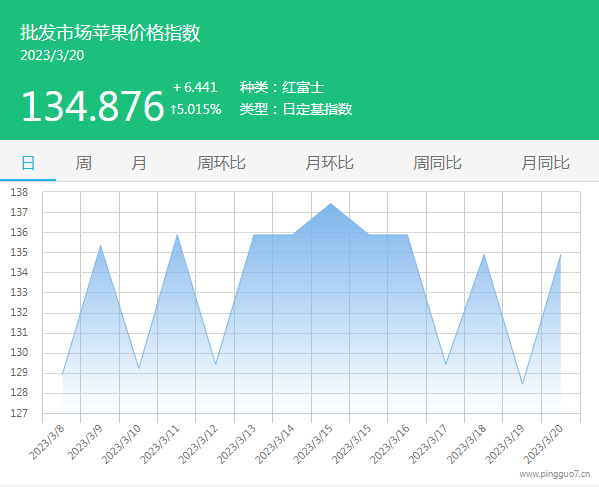Viewport: 599px width, 487px height.
Task: Click the y-axis label 137
Action: click(x=19, y=212)
